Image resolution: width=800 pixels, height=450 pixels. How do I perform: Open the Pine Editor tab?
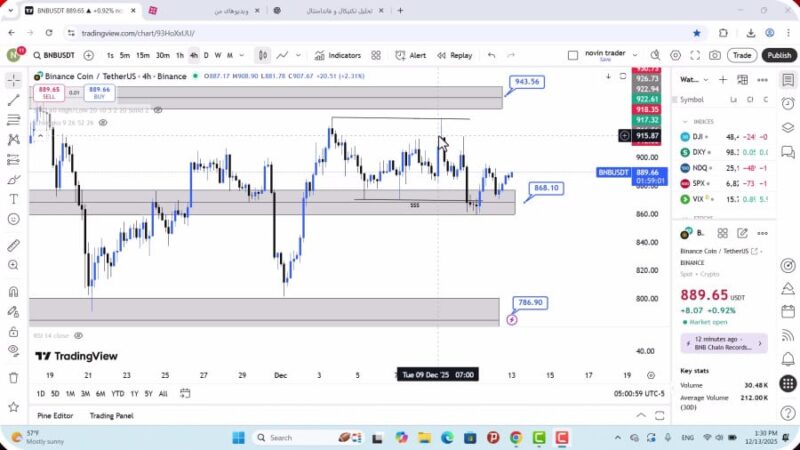click(x=55, y=415)
